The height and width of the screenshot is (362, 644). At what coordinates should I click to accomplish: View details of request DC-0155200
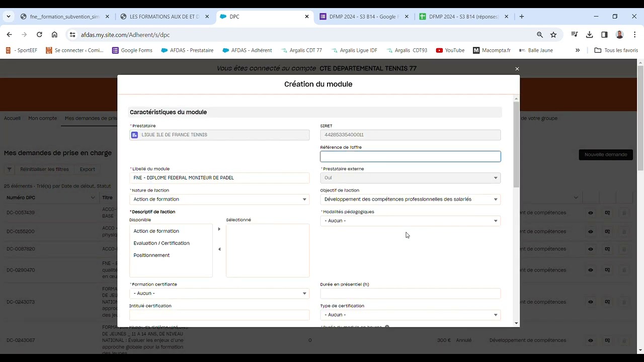click(x=591, y=232)
